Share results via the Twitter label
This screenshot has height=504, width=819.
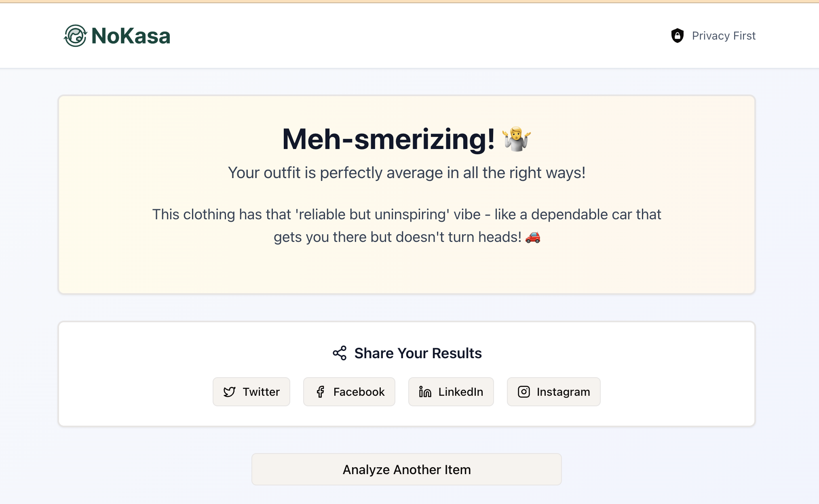[x=261, y=392]
